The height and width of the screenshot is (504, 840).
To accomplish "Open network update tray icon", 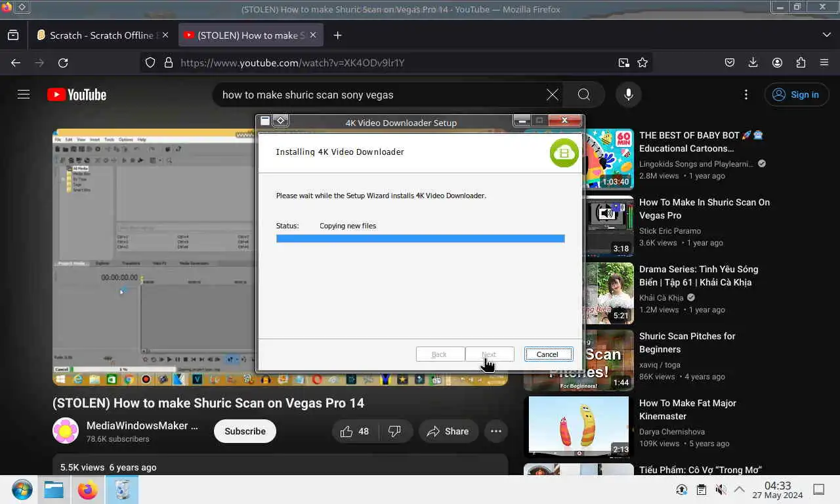I will [682, 490].
